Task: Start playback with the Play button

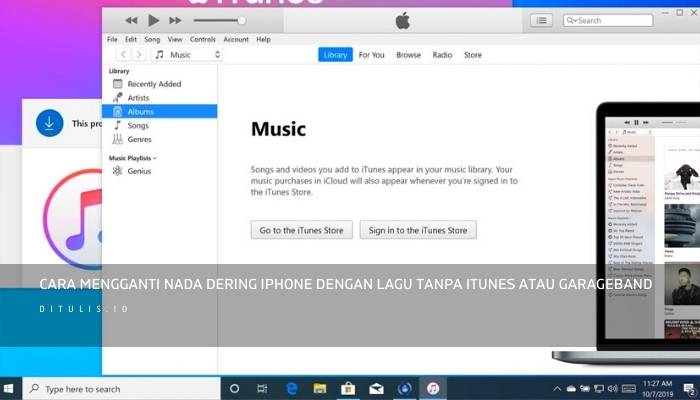Action: pos(154,20)
